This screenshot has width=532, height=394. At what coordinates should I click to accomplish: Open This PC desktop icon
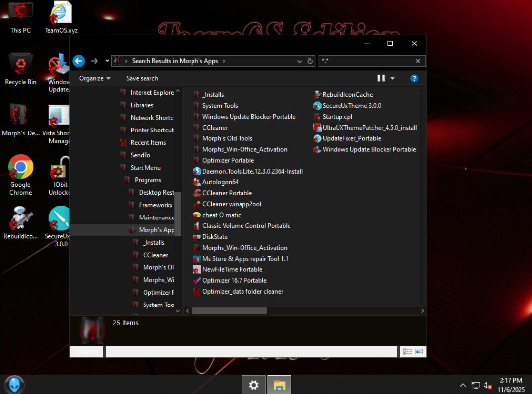click(20, 18)
